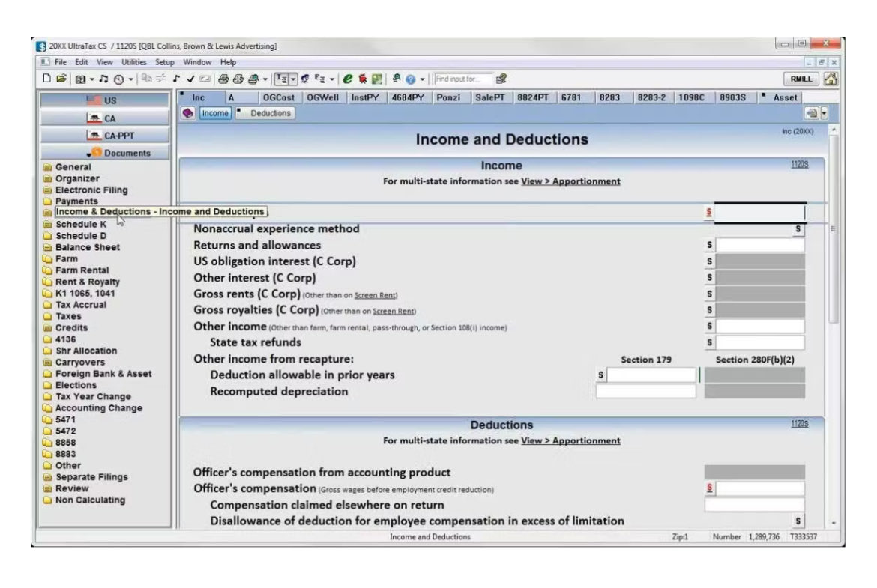Open the File menu
This screenshot has height=588, width=877.
[x=61, y=62]
